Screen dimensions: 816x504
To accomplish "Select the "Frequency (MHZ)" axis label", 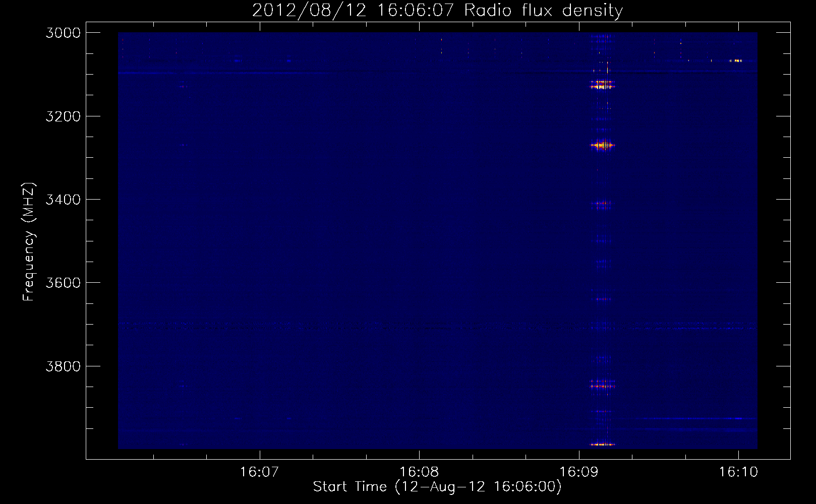I will [x=29, y=242].
